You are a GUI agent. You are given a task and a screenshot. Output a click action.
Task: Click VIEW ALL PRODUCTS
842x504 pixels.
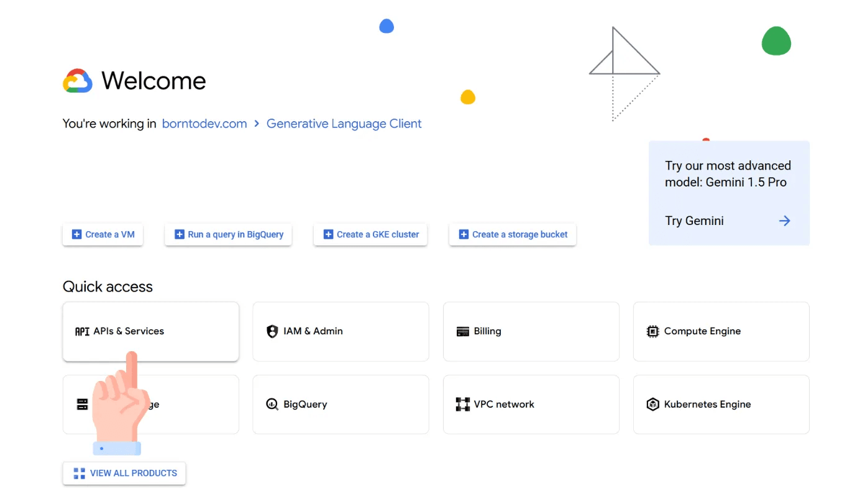124,473
